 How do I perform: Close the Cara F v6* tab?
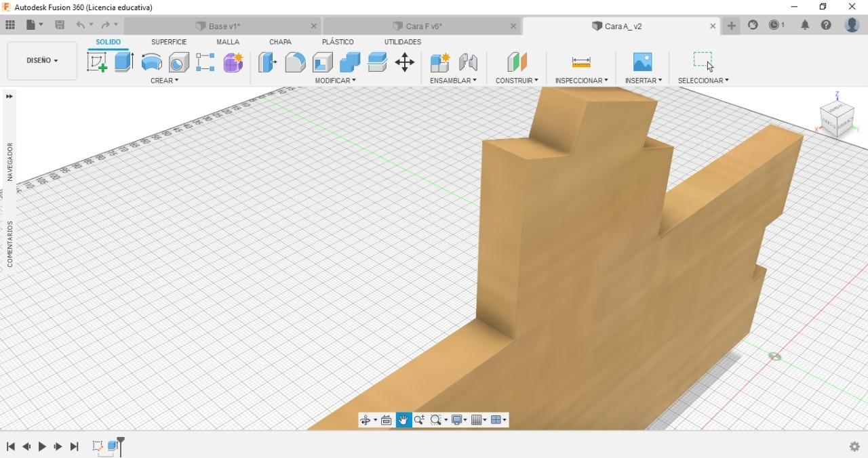[513, 26]
